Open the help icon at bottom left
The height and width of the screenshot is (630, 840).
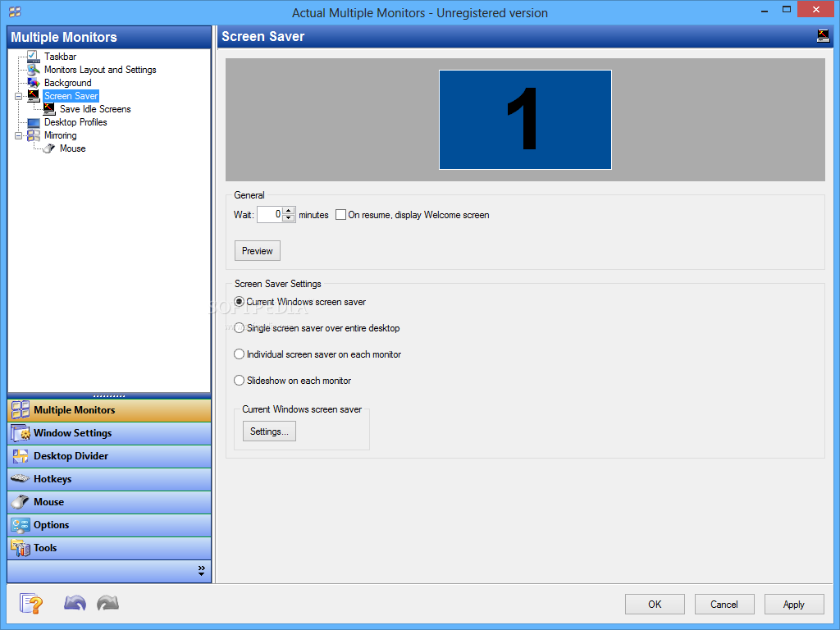coord(31,603)
